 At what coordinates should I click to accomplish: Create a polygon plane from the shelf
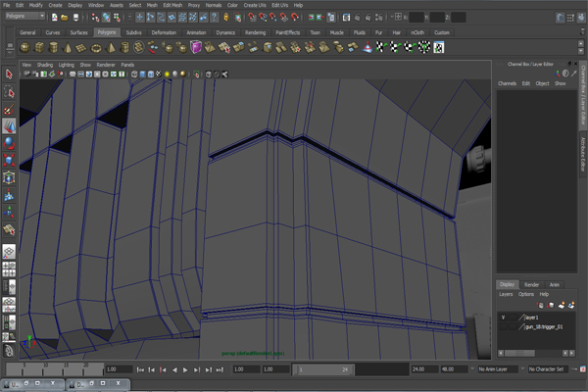[81, 48]
